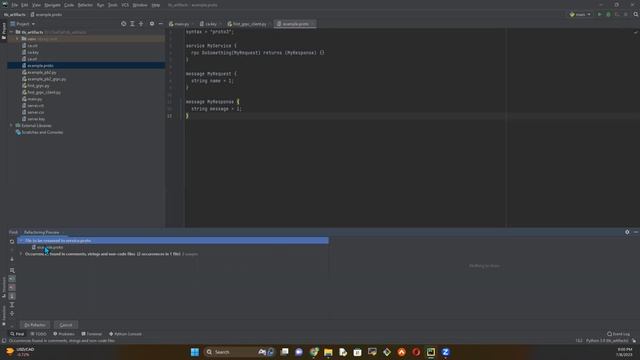Select the Refactoring Preview tab
This screenshot has width=640, height=360.
[42, 232]
